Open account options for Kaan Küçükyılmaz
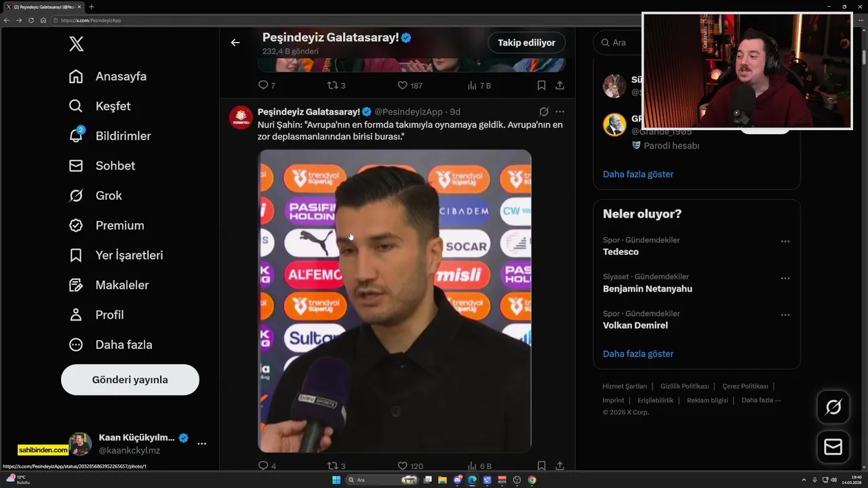The width and height of the screenshot is (868, 488). [x=201, y=444]
